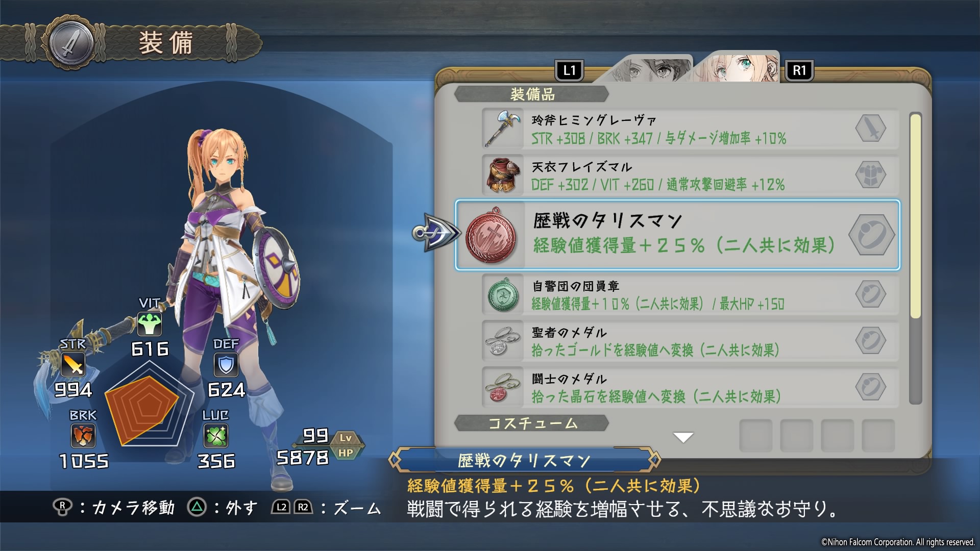This screenshot has width=980, height=551.
Task: Click the 天衣フレイズマル armor icon
Action: coord(503,174)
